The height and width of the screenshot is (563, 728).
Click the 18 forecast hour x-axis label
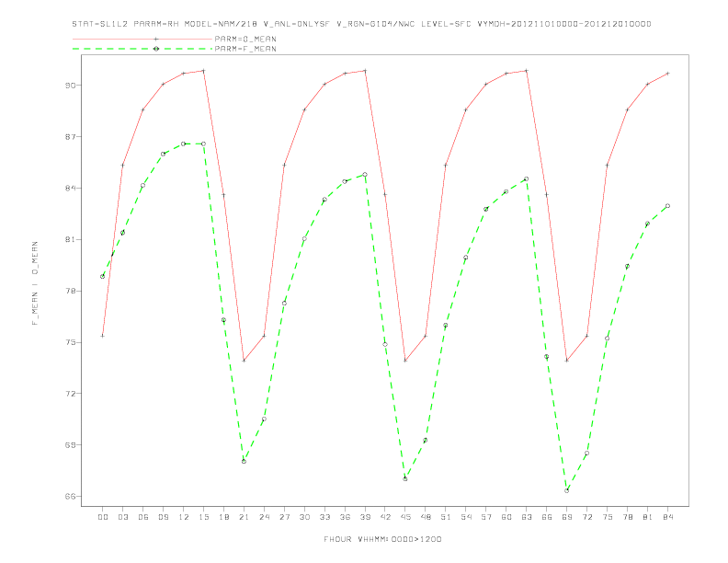[x=223, y=517]
